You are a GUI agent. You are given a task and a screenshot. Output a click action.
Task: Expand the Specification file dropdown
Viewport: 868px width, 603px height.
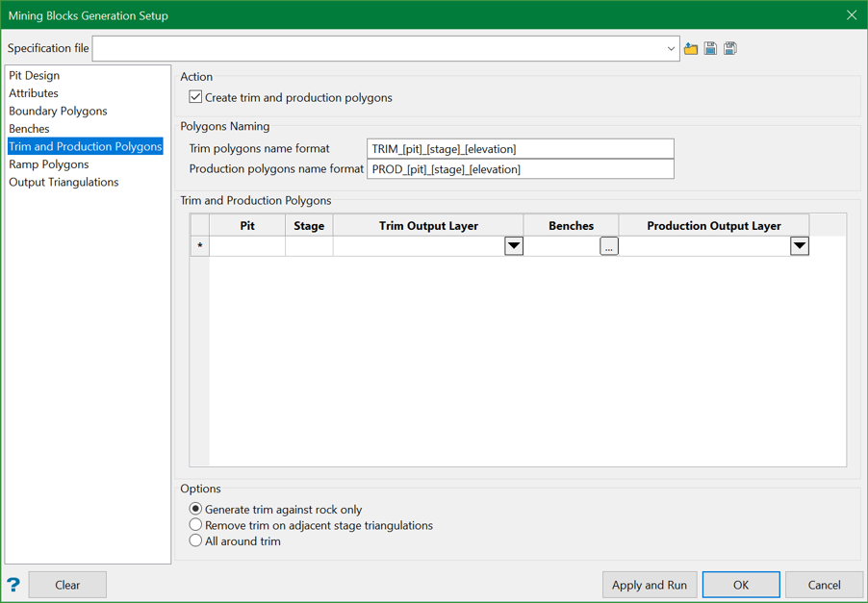click(671, 48)
